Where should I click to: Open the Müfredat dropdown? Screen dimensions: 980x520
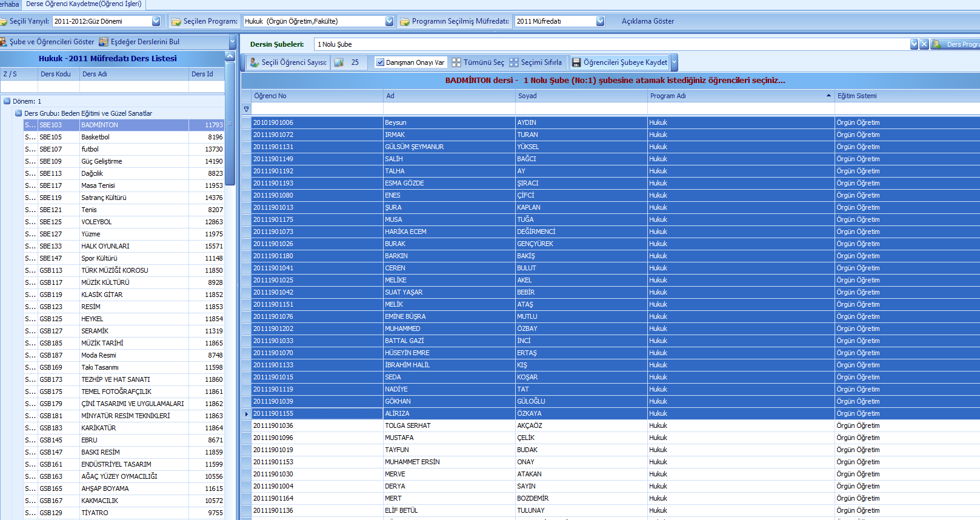pyautogui.click(x=600, y=21)
